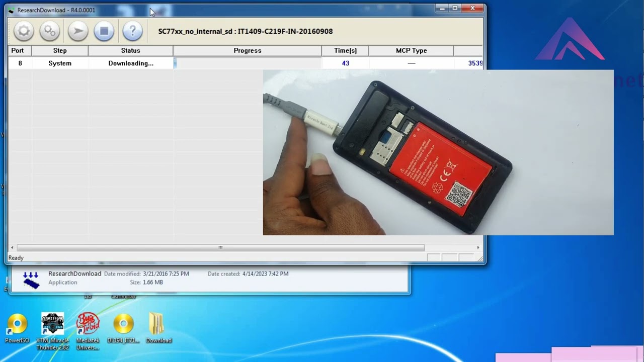Click the Load Packet gear icon

click(x=24, y=31)
